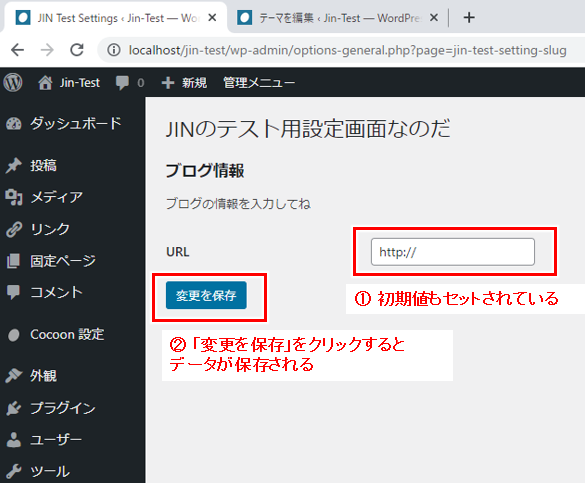Click the 変更を保存 button

[206, 295]
